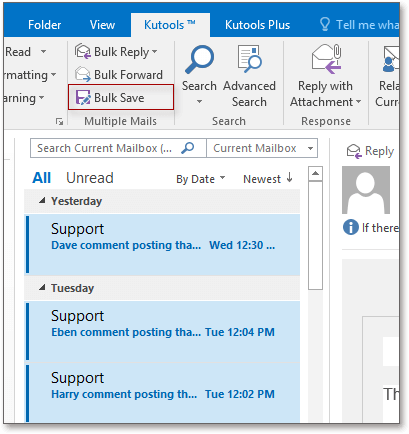Viewport: 409px width, 434px height.
Task: Click the lightbulb Tell me icon
Action: coord(325,24)
